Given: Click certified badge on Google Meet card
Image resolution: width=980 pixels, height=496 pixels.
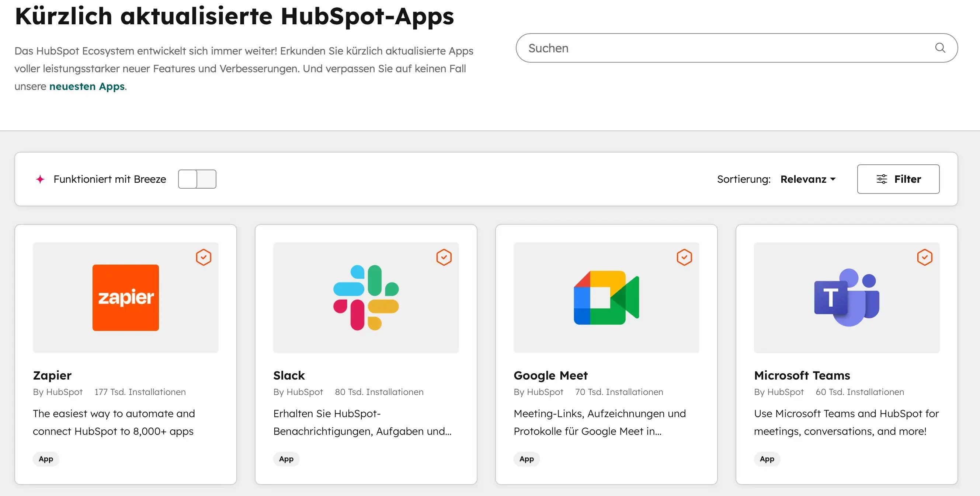Looking at the screenshot, I should [x=684, y=257].
